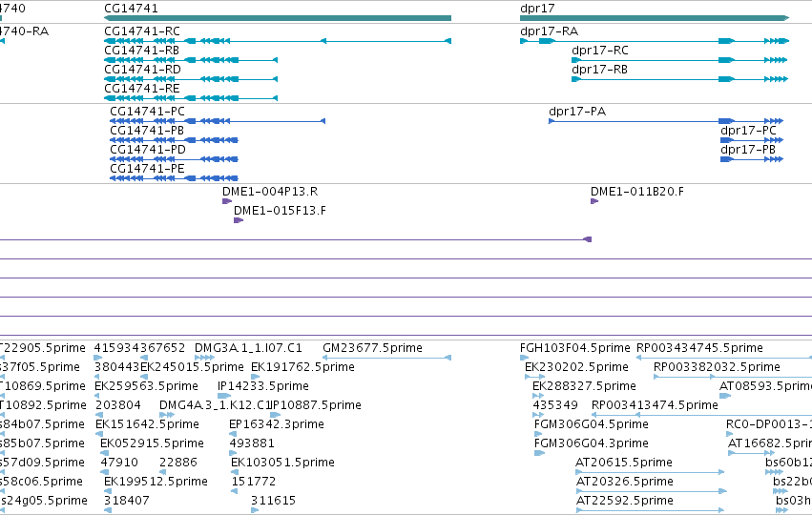812x515 pixels.
Task: Select the dpr17-PB protein label
Action: click(748, 150)
